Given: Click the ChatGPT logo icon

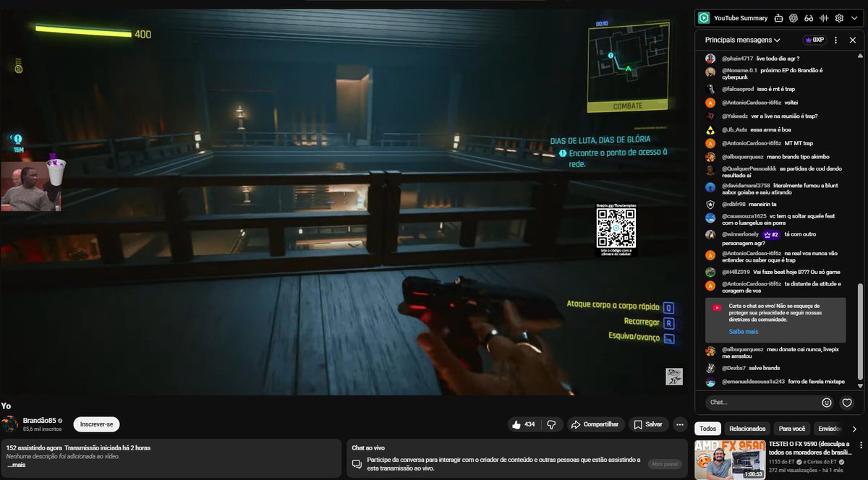Looking at the screenshot, I should tap(793, 18).
